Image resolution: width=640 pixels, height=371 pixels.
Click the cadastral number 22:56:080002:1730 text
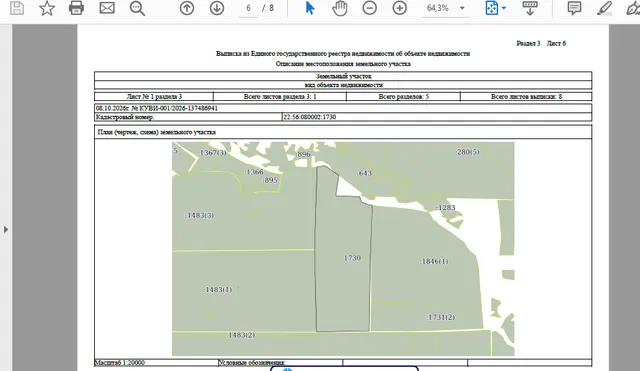pyautogui.click(x=310, y=117)
